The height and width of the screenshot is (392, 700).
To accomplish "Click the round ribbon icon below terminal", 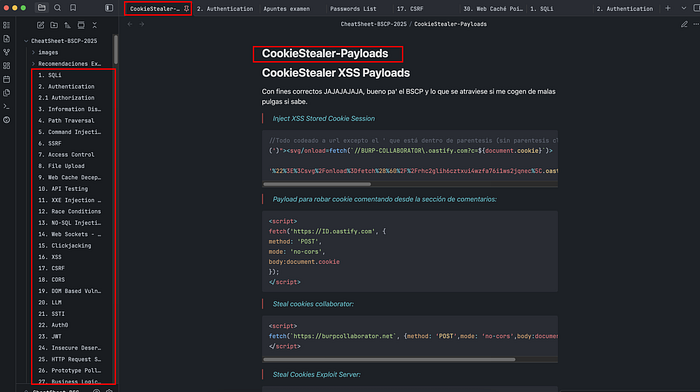I will click(7, 120).
